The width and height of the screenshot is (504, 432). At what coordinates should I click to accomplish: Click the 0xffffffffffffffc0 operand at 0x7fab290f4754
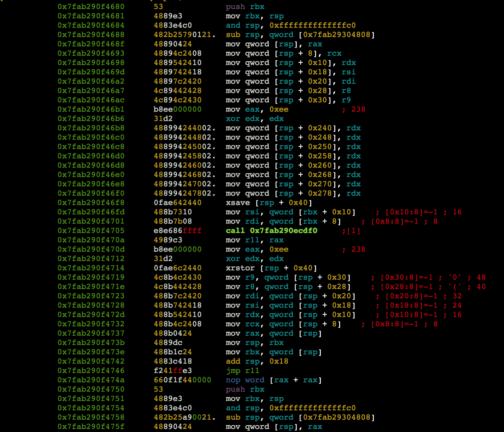tap(312, 408)
